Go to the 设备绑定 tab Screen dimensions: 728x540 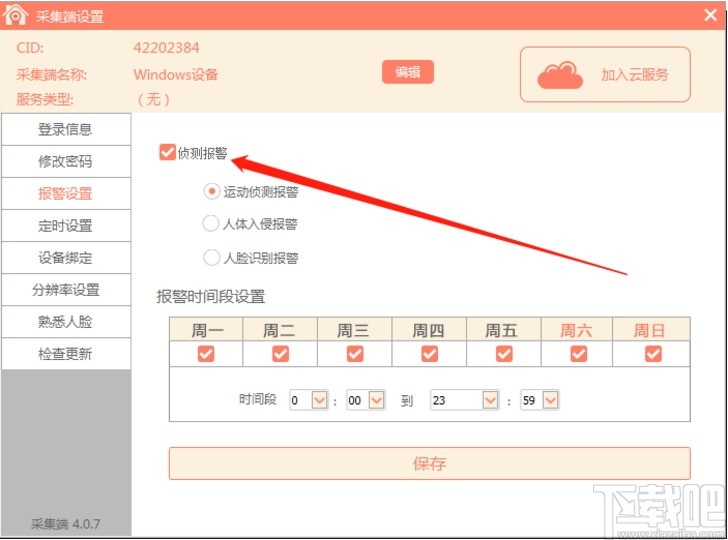coord(65,257)
